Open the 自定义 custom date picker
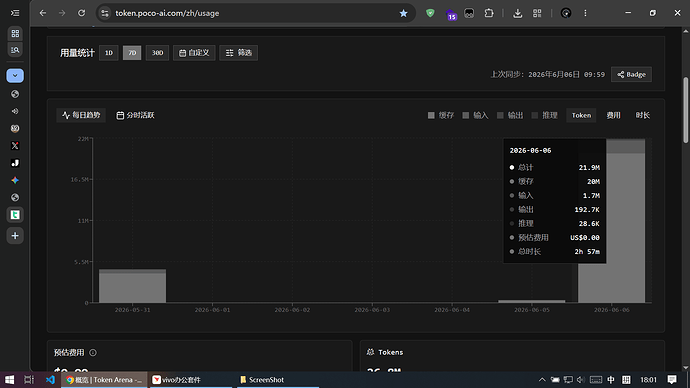The width and height of the screenshot is (690, 388). [194, 53]
